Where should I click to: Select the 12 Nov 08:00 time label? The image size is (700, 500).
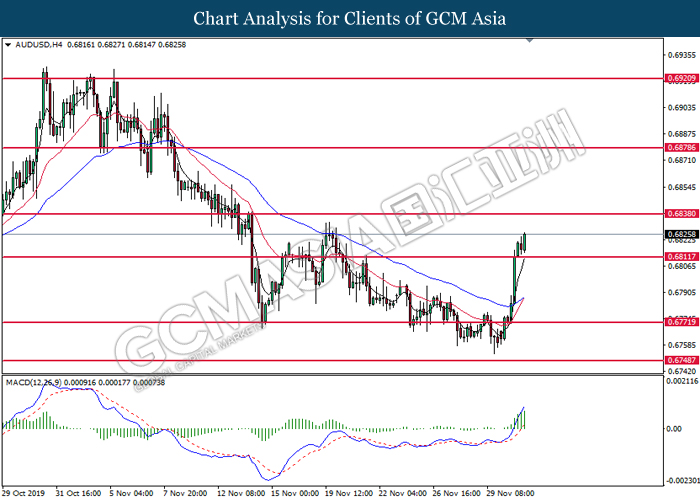tap(239, 493)
